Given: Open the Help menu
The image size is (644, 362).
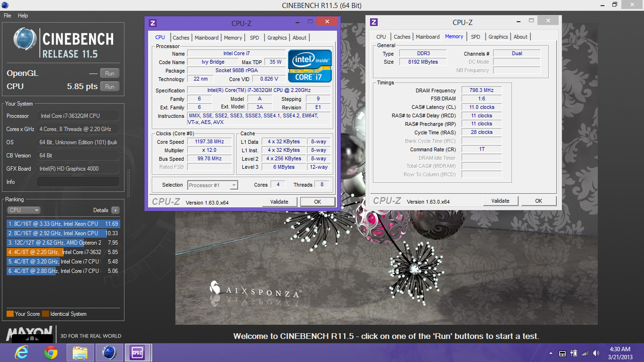Looking at the screenshot, I should (23, 16).
